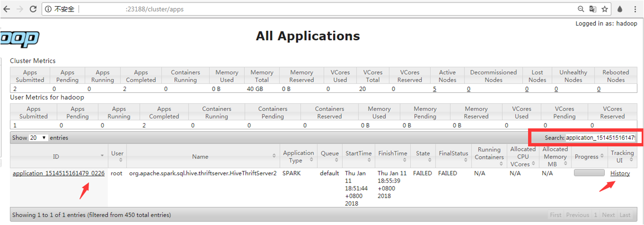Screen dimensions: 644x225
Task: Click the application progress bar
Action: click(x=589, y=173)
